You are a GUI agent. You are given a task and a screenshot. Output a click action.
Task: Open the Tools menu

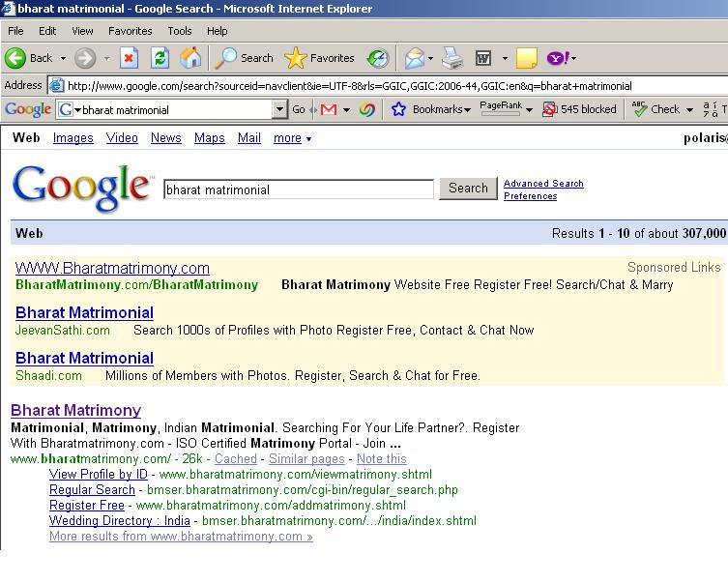(x=180, y=31)
